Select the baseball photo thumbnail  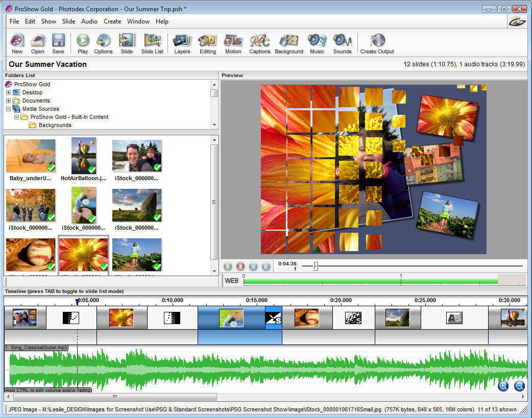click(x=31, y=255)
